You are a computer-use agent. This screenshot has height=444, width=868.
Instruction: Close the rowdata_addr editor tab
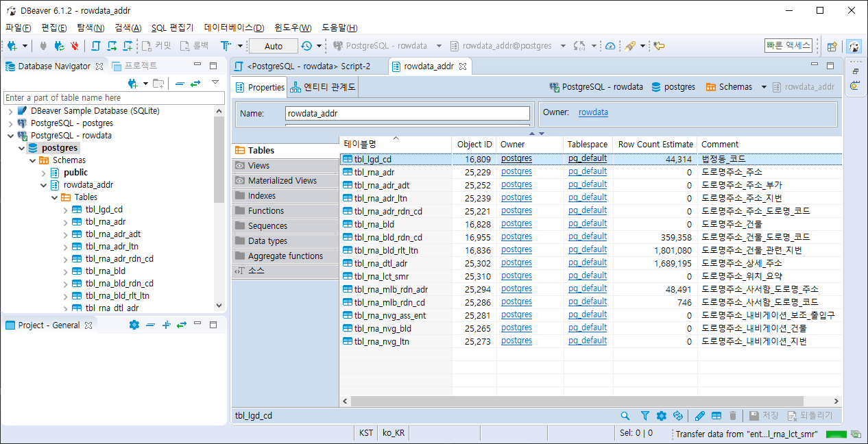pos(462,66)
